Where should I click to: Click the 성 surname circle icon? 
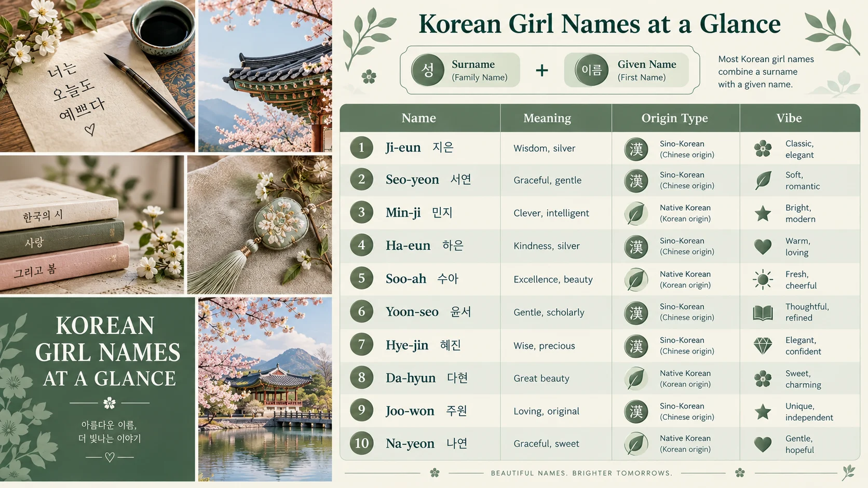(x=427, y=70)
